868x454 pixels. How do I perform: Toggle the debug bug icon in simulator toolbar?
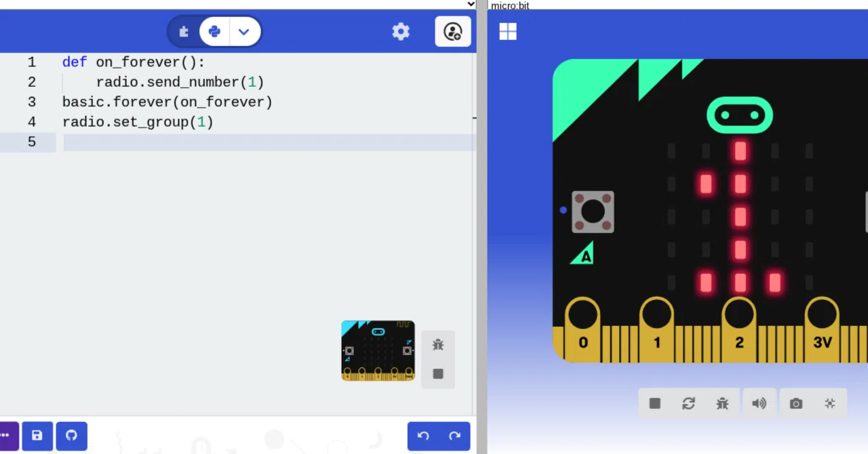722,403
